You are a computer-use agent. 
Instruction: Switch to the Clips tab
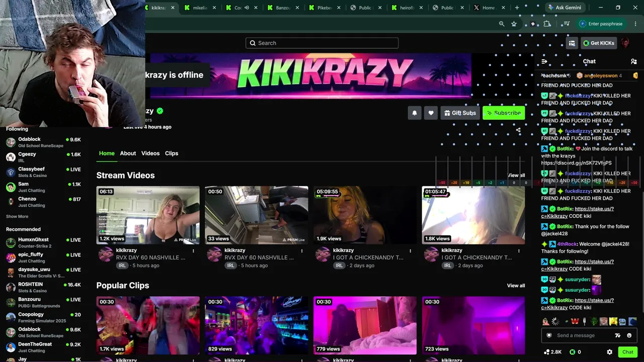pyautogui.click(x=172, y=153)
